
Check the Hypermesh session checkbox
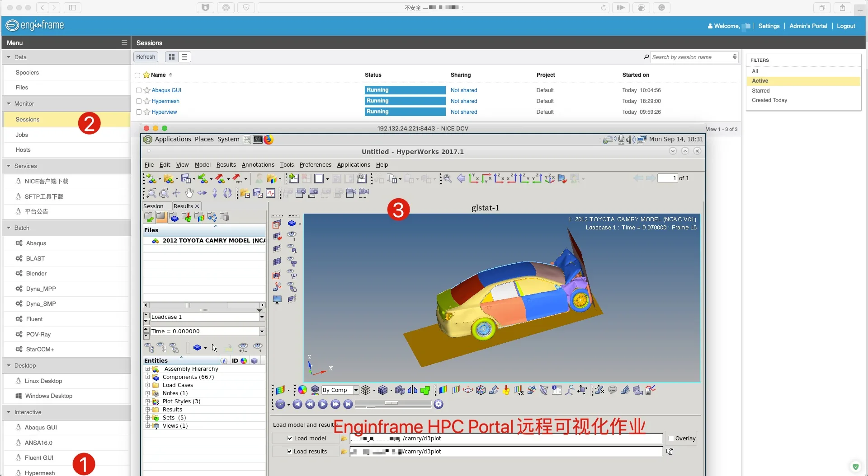click(x=139, y=101)
